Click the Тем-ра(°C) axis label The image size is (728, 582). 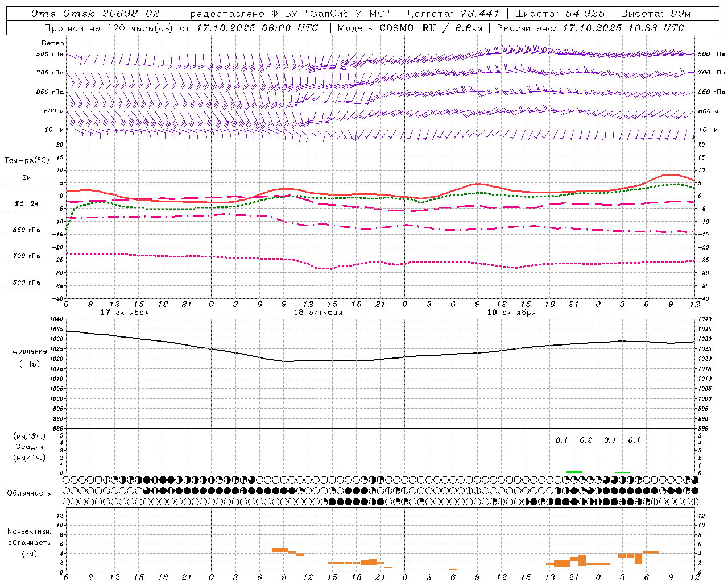(27, 161)
